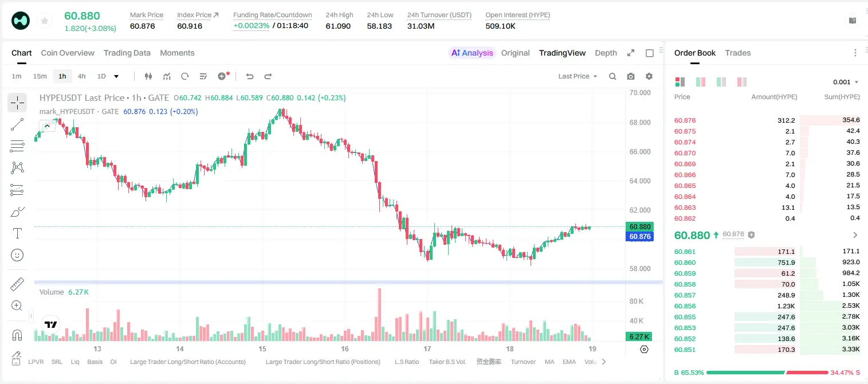Open the Coin Overview tab

[68, 53]
